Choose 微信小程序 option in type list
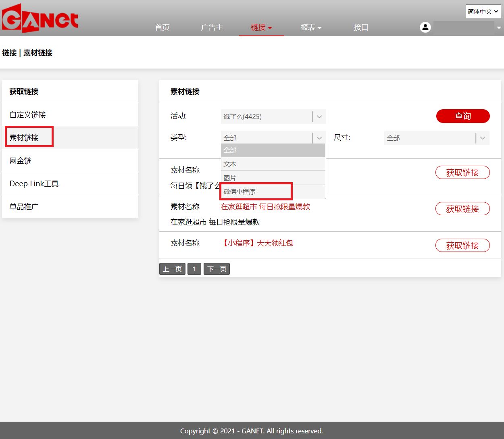This screenshot has width=504, height=439. 273,191
